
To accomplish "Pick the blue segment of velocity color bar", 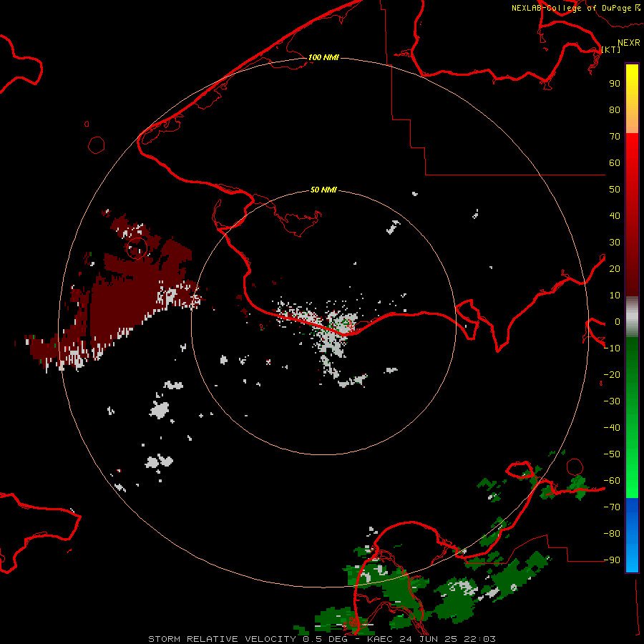I will pos(632,535).
